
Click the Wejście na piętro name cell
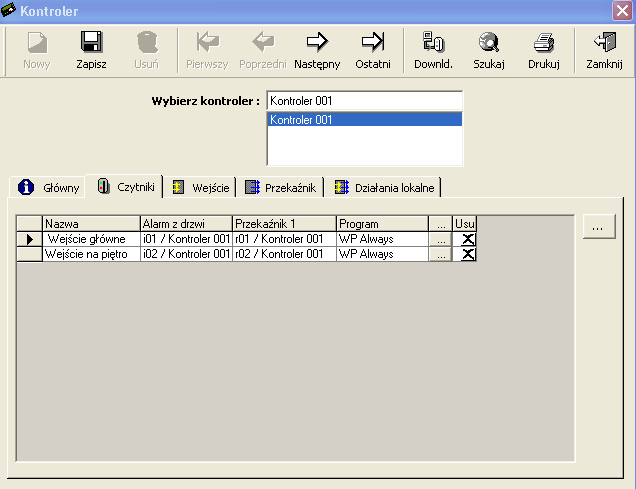click(91, 254)
